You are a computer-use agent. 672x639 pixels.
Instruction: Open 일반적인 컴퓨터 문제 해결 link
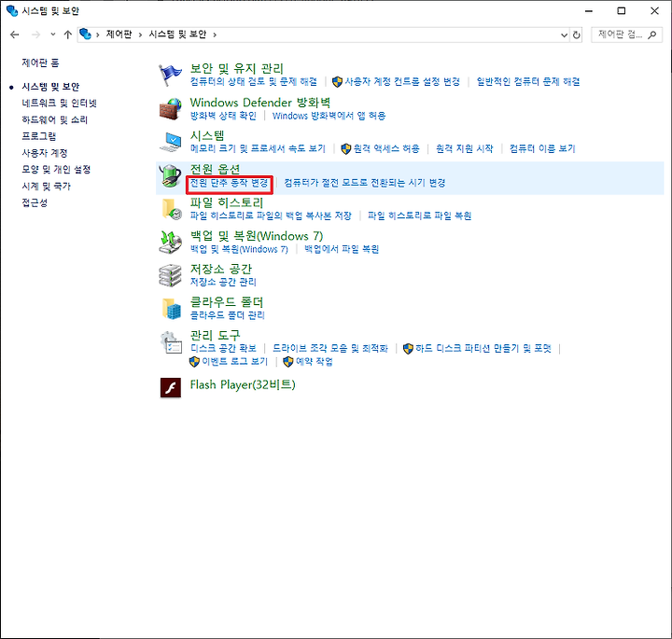[x=528, y=82]
